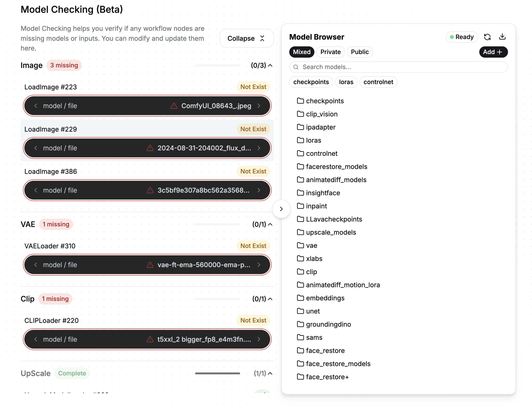Switch model filter to Public

click(360, 52)
